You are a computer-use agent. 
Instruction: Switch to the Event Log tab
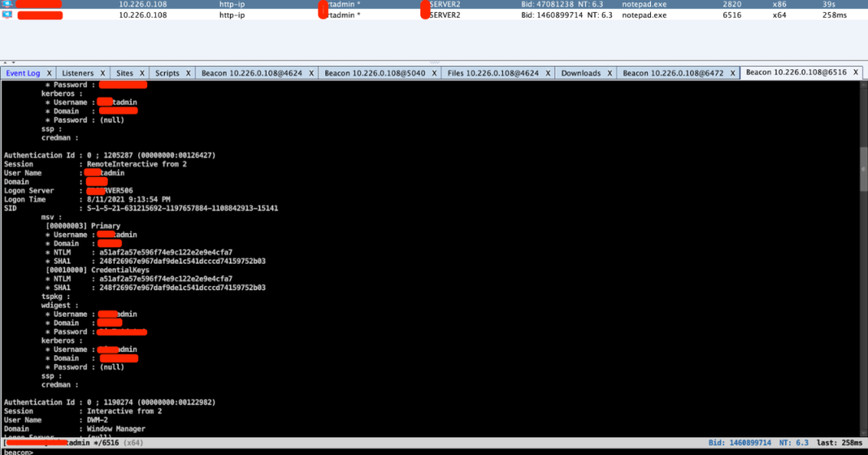23,73
